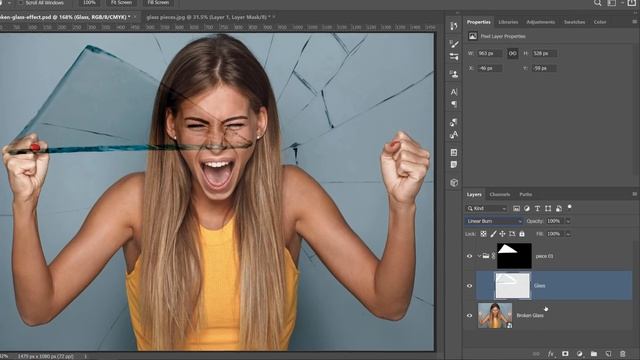640x360 pixels.
Task: Switch to the Adjustments tab
Action: point(540,22)
